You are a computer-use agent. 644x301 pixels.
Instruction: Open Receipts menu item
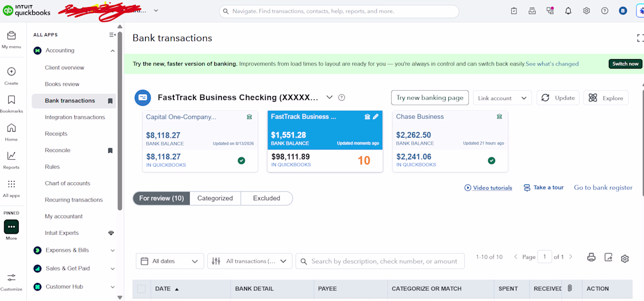[56, 134]
